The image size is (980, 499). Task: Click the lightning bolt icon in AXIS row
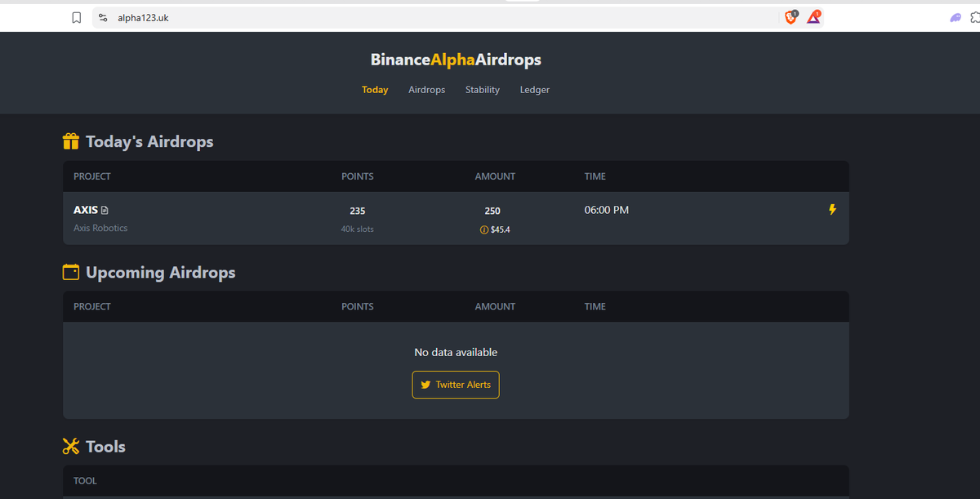832,210
